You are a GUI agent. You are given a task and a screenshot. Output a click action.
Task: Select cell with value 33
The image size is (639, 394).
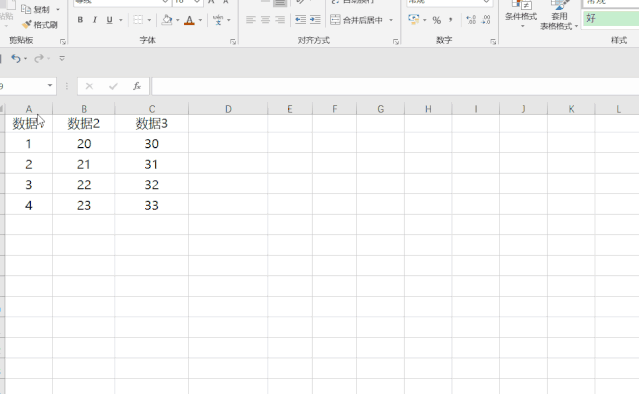click(x=152, y=205)
